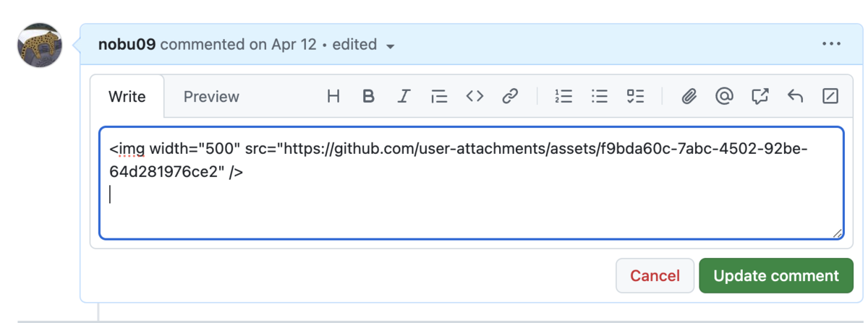The width and height of the screenshot is (868, 323).
Task: Attach files with paperclip icon
Action: click(689, 96)
